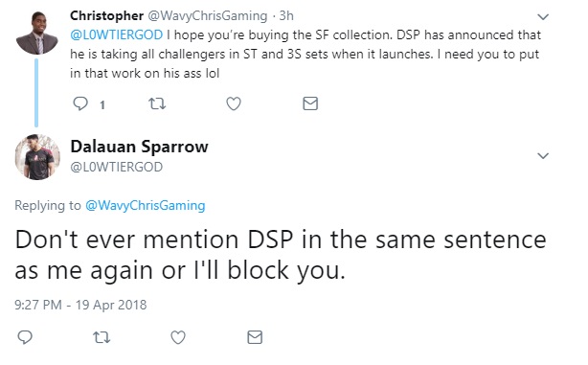Viewport: 588px width, 365px height.
Task: Like Dalauan Sparrow's tweet
Action: pos(178,337)
